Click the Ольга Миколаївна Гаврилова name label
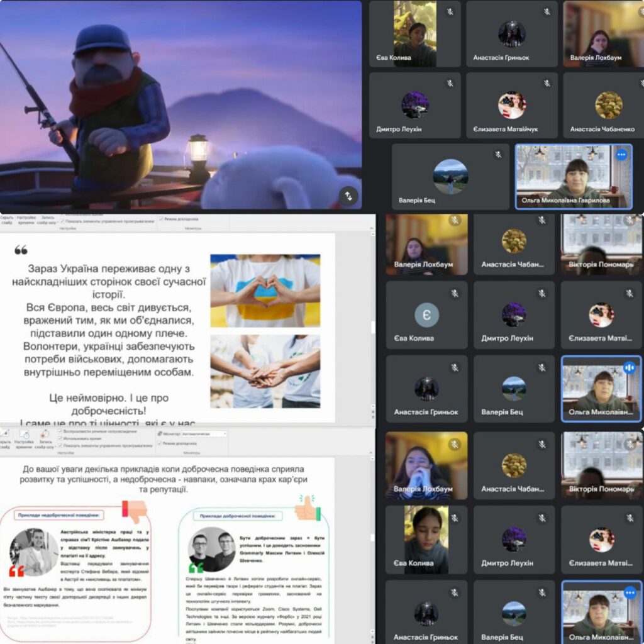 [x=565, y=201]
